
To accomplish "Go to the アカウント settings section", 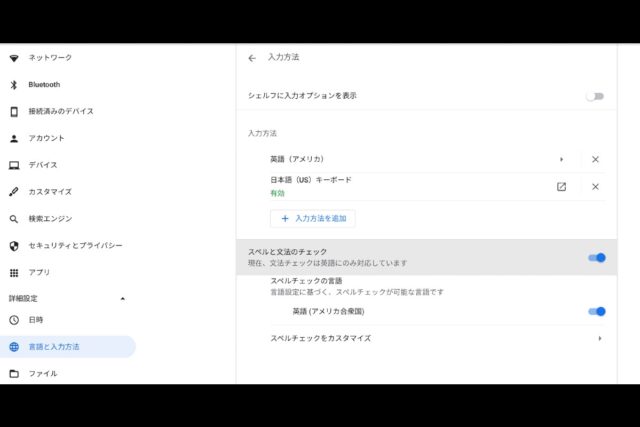I will click(x=46, y=138).
